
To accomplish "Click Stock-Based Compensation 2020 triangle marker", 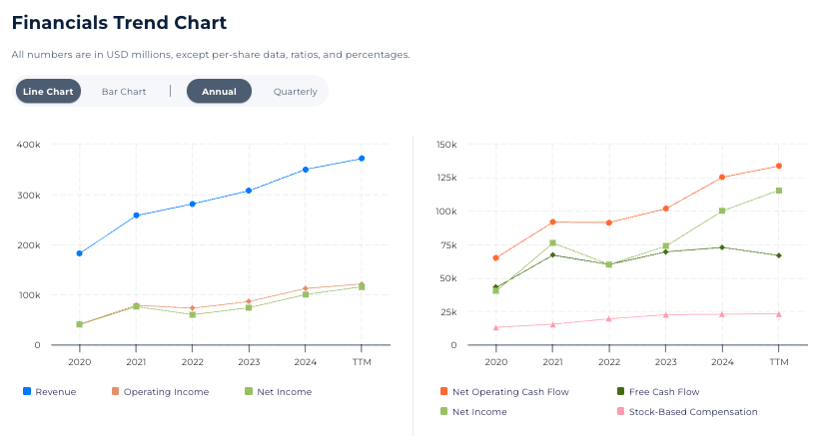I will point(496,328).
